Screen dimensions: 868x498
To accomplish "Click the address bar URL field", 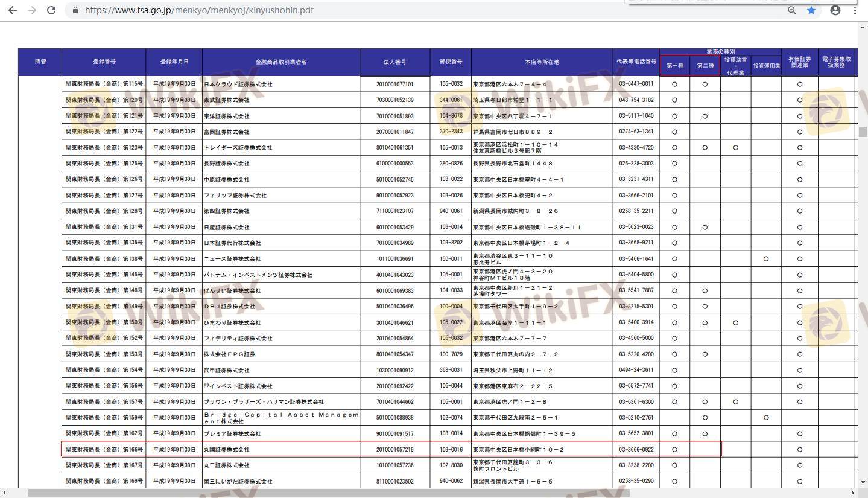I will tap(422, 10).
